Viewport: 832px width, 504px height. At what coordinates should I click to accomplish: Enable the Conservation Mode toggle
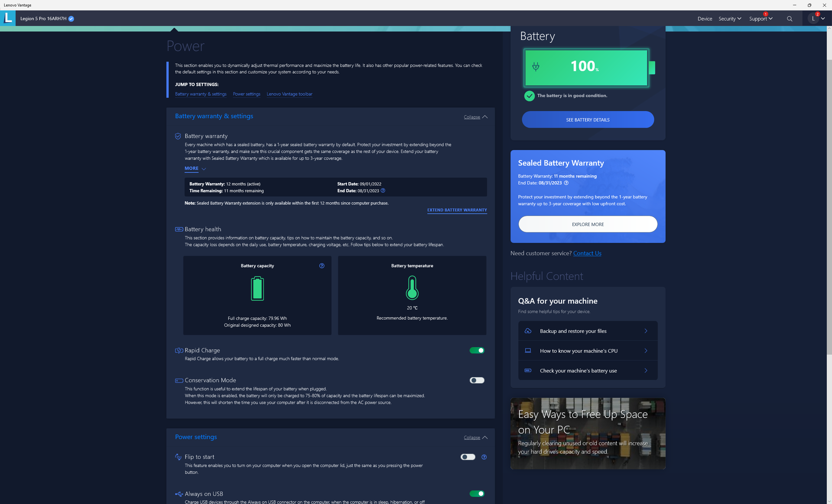tap(477, 381)
